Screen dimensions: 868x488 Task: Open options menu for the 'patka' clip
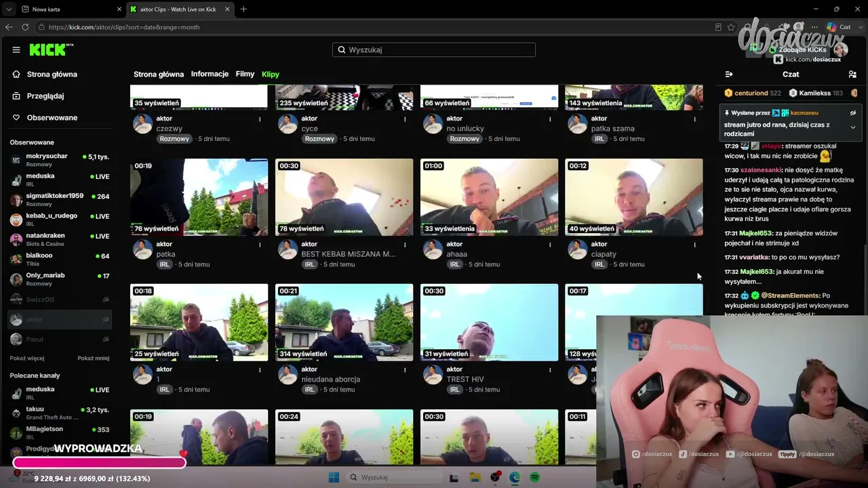click(x=260, y=245)
